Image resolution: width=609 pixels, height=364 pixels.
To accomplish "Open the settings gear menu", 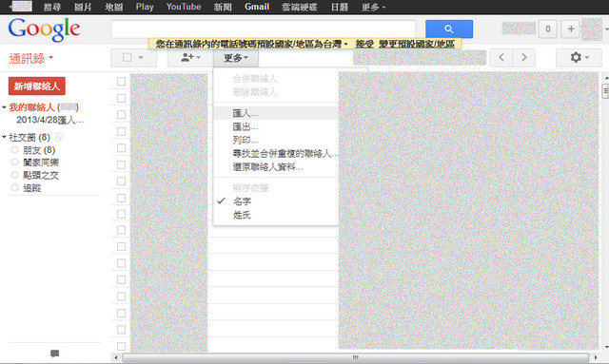I will tap(579, 58).
